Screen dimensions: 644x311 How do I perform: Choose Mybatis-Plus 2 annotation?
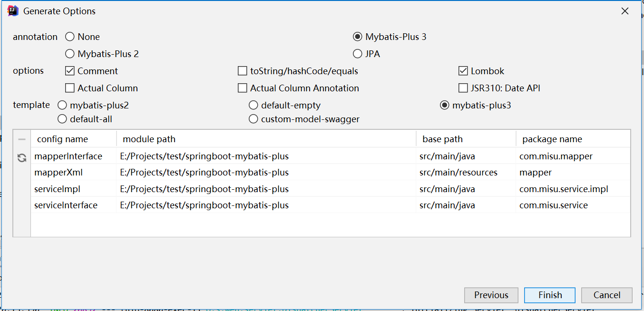point(70,54)
